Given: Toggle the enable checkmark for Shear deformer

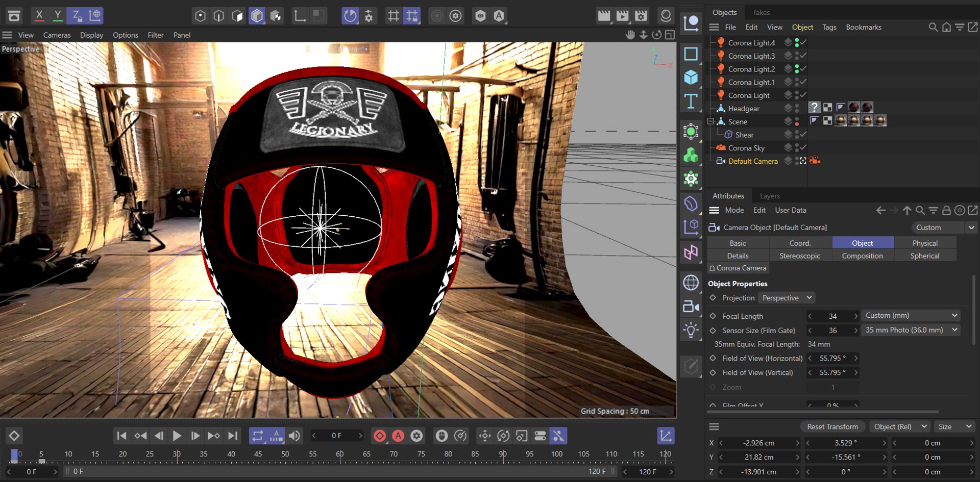Looking at the screenshot, I should pyautogui.click(x=803, y=134).
